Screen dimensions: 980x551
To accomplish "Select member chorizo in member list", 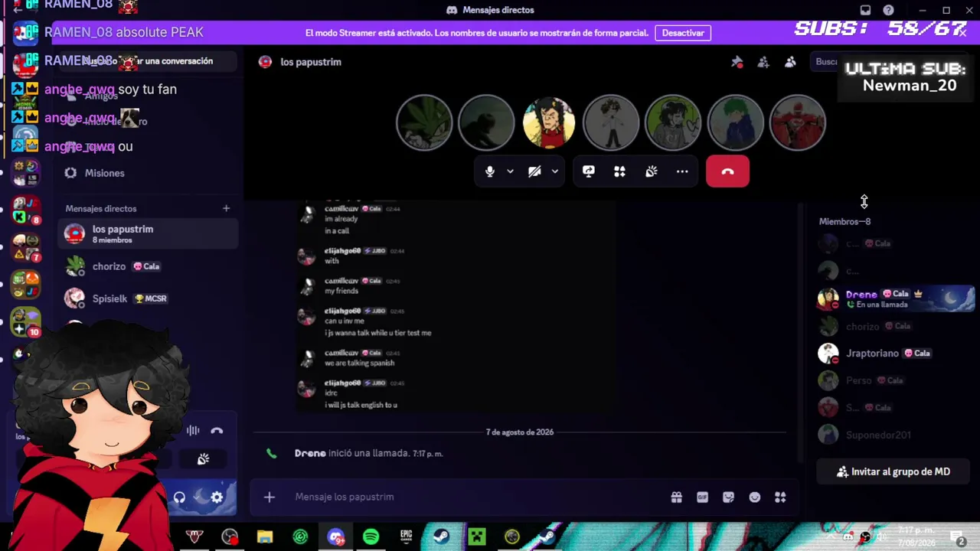I will 895,326.
